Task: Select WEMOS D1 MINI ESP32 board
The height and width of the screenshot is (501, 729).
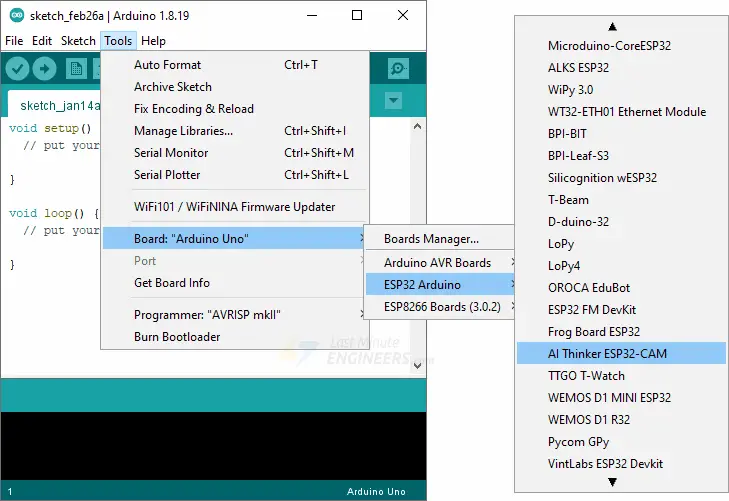Action: click(x=621, y=397)
